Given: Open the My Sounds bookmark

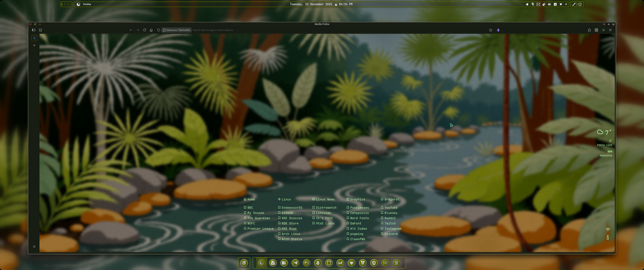Looking at the screenshot, I should pos(254,213).
